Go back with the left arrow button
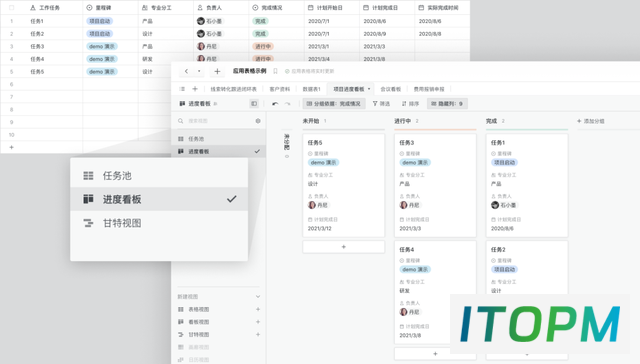This screenshot has width=640, height=364. (187, 71)
